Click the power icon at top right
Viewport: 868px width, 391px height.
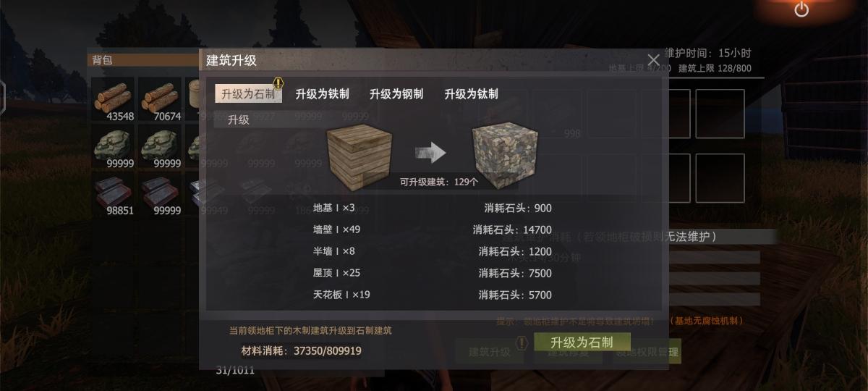801,9
